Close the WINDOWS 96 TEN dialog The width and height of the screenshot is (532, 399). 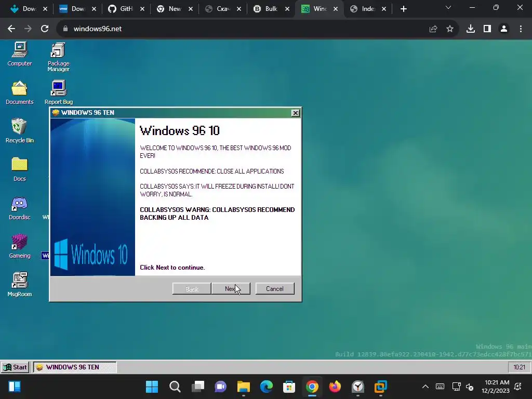(296, 113)
